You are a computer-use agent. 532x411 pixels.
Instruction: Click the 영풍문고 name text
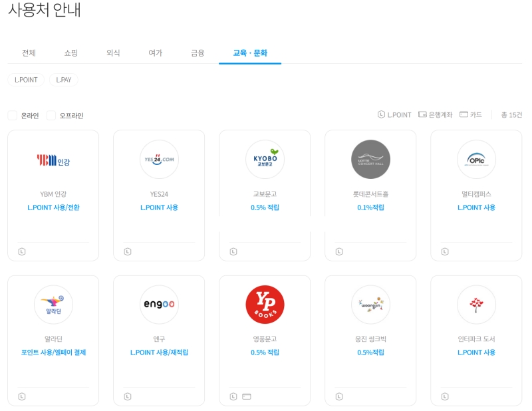click(265, 339)
